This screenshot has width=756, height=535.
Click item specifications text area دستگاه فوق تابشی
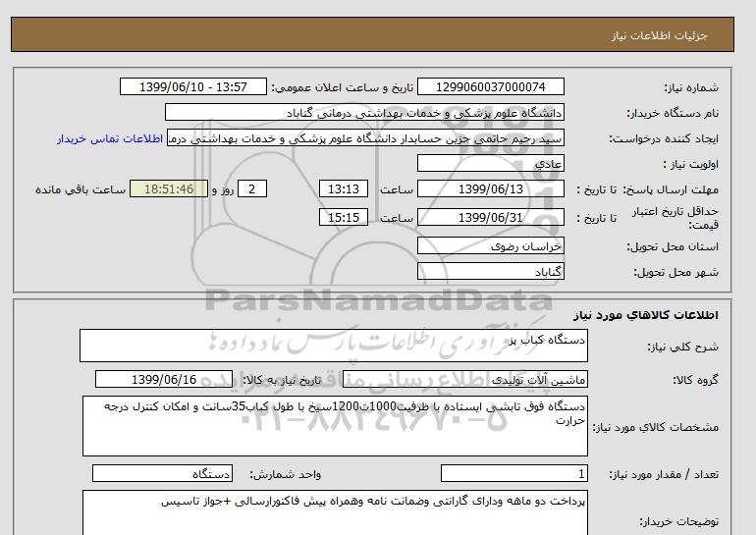335,426
